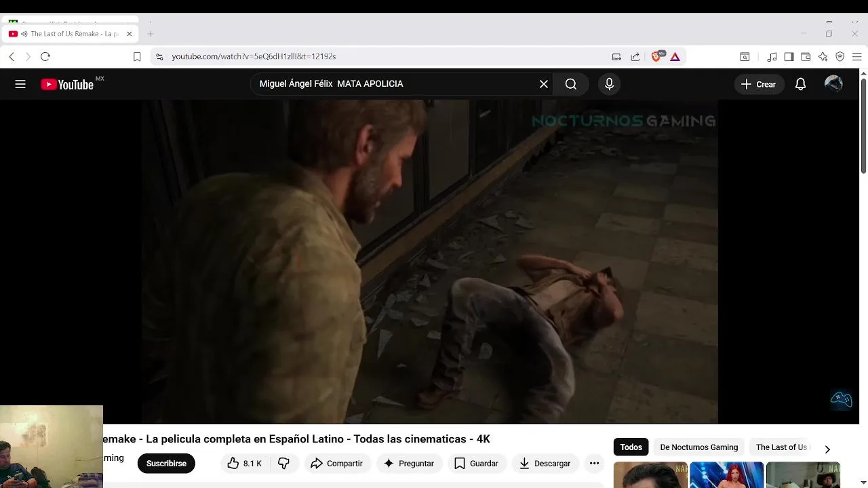Open install app icon in address bar
This screenshot has width=868, height=488.
point(616,57)
